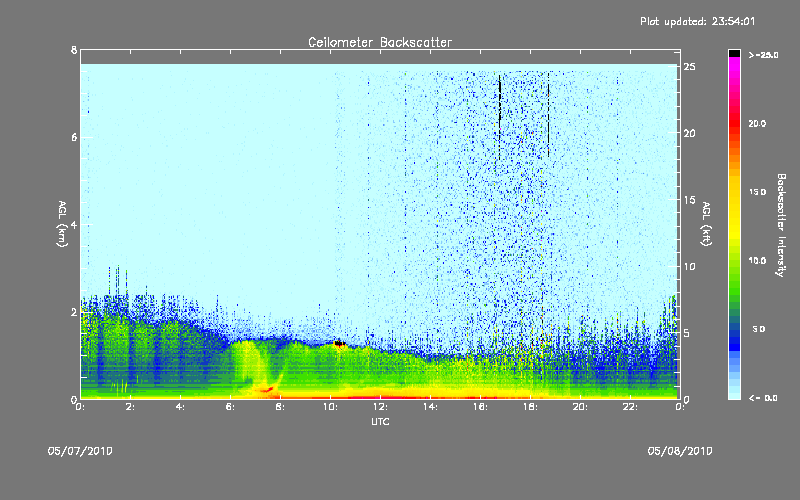800x500 pixels.
Task: Click the 'Ceilometer Backscatter' plot title
Action: click(380, 42)
